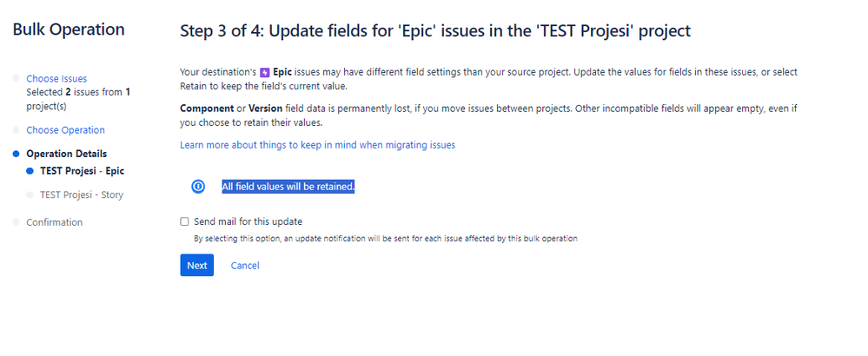Select the Confirmation step in sidebar
The height and width of the screenshot is (356, 868).
(x=54, y=222)
